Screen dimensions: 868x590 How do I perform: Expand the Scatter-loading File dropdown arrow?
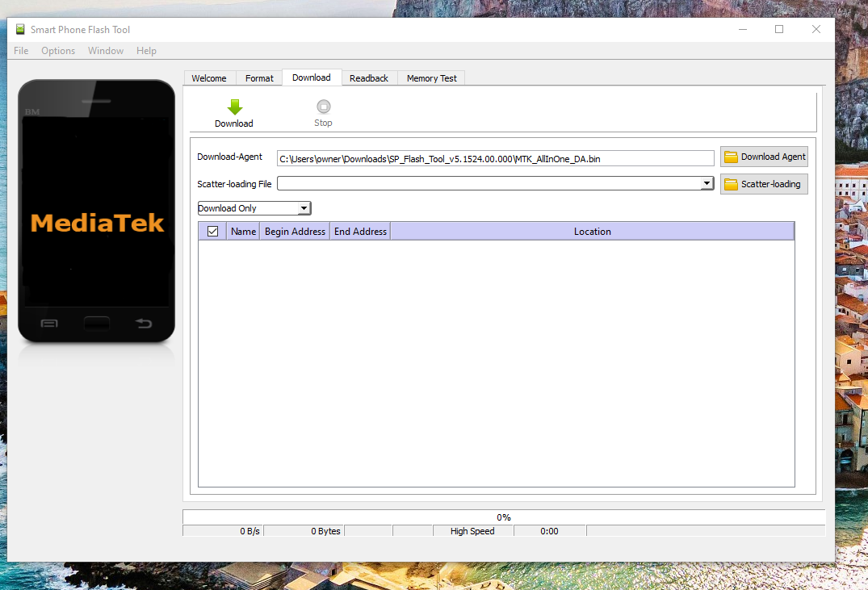tap(707, 183)
